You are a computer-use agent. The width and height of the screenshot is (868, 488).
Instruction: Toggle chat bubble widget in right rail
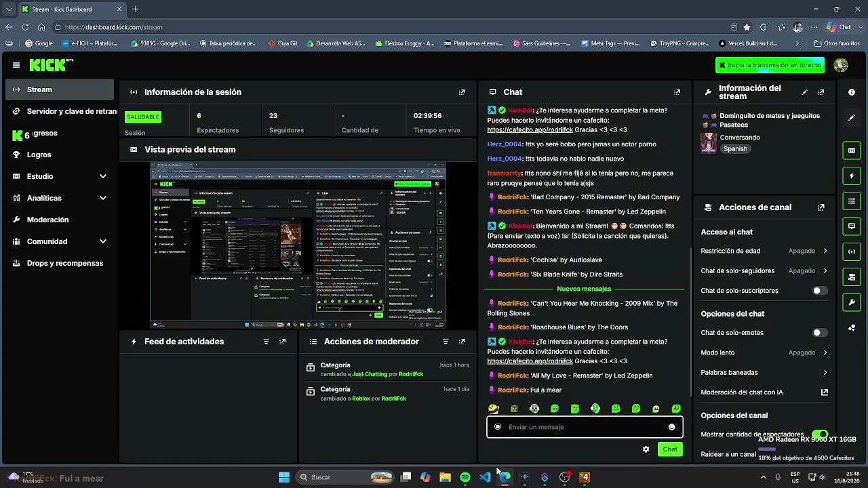click(852, 226)
